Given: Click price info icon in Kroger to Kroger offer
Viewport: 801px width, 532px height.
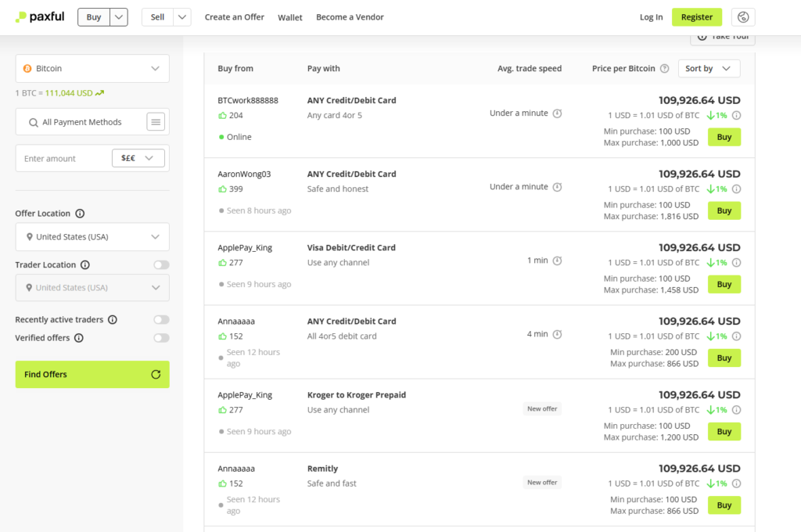Looking at the screenshot, I should coord(736,410).
